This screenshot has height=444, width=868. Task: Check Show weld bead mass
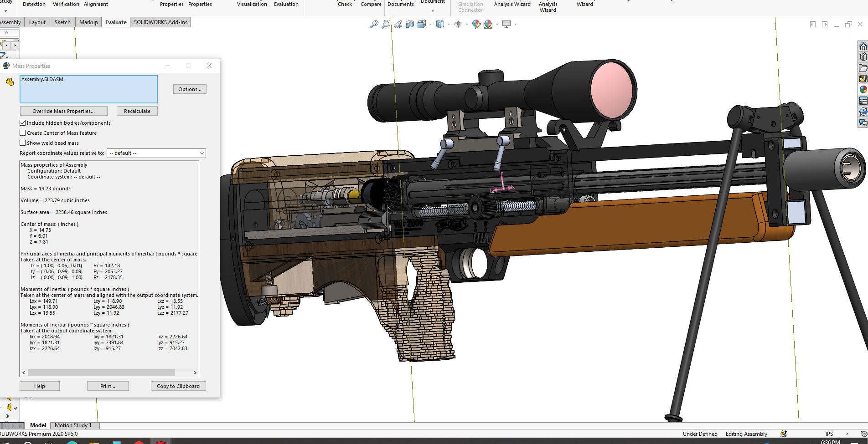[x=23, y=143]
